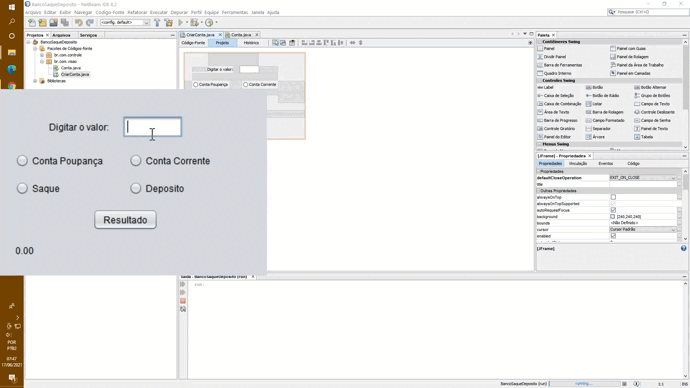Click the Save All toolbar icon

[65, 22]
